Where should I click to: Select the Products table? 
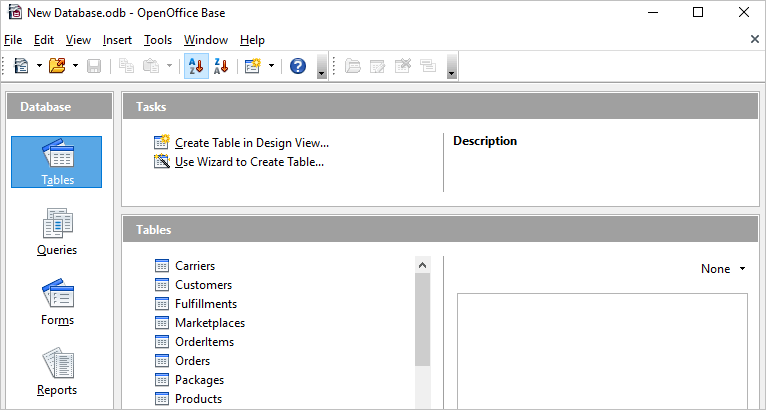pyautogui.click(x=198, y=399)
